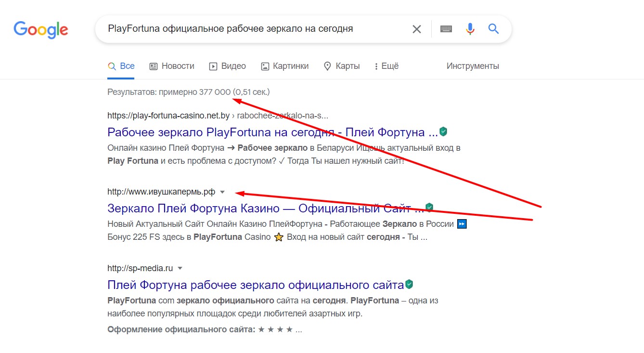This screenshot has height=353, width=644.
Task: Open result 'Плей Фортуна рабочее зеркало официального сайта'
Action: tap(256, 285)
